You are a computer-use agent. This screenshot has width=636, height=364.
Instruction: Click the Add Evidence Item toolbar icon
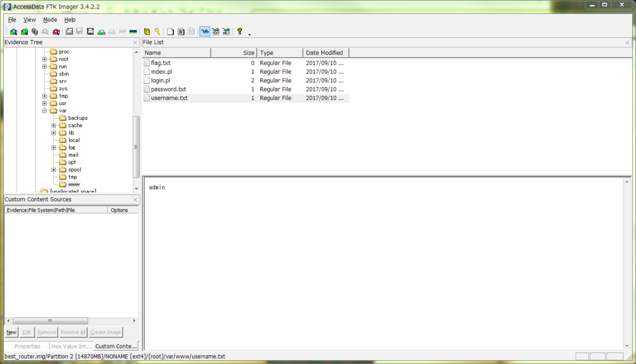[x=14, y=31]
